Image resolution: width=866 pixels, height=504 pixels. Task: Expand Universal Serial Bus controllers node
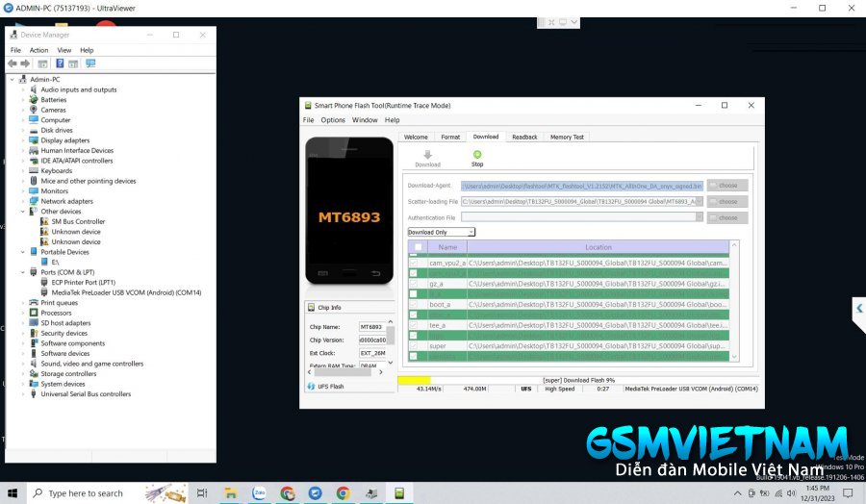click(23, 394)
